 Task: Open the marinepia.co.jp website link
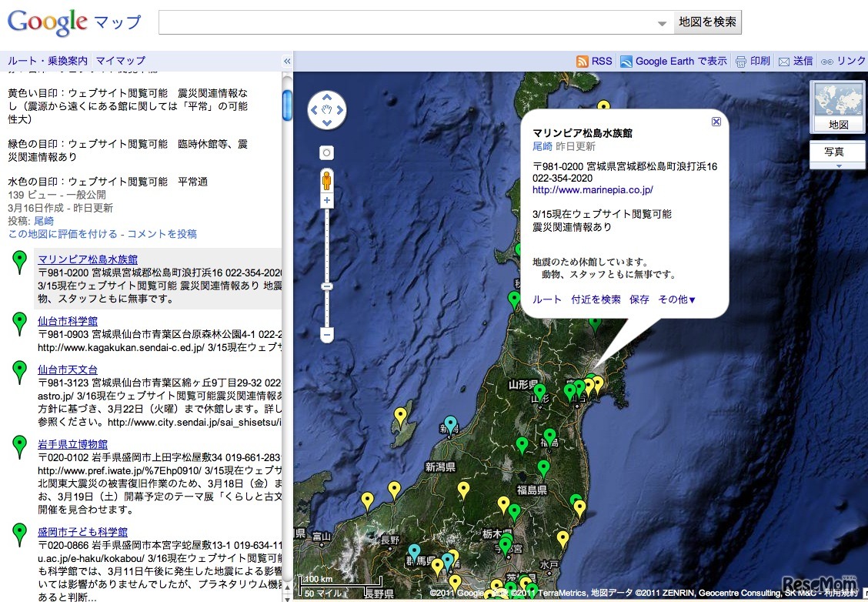click(593, 189)
